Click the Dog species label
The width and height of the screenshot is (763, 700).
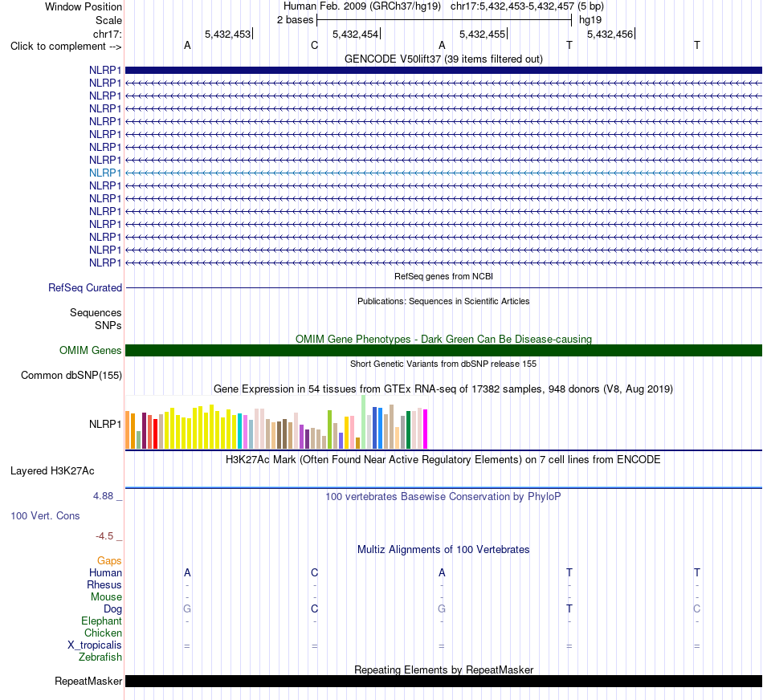click(112, 609)
